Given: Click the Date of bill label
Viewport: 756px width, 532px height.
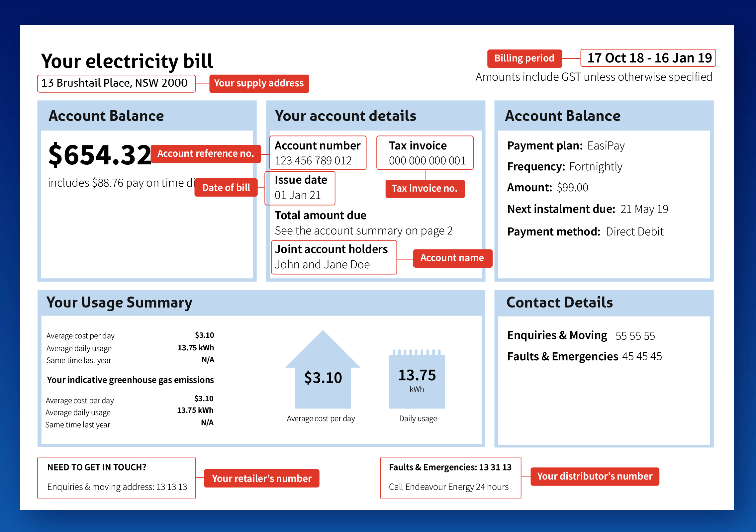Looking at the screenshot, I should pyautogui.click(x=226, y=188).
